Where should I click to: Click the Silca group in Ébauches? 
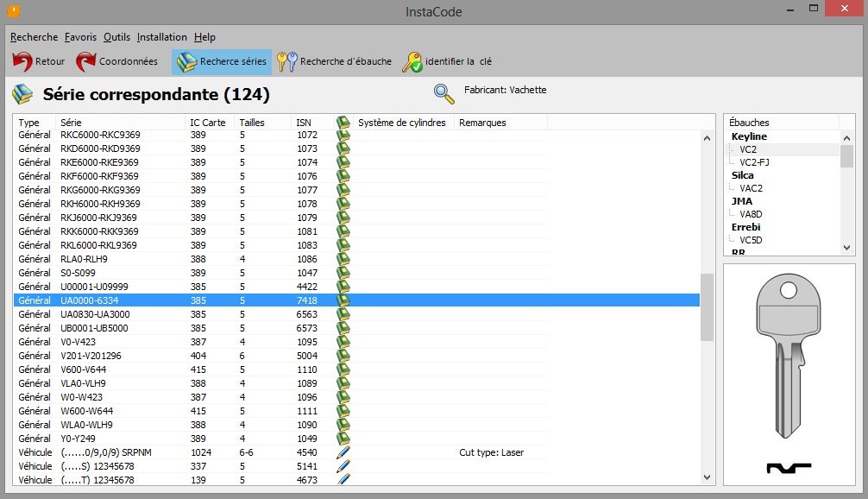[x=742, y=175]
